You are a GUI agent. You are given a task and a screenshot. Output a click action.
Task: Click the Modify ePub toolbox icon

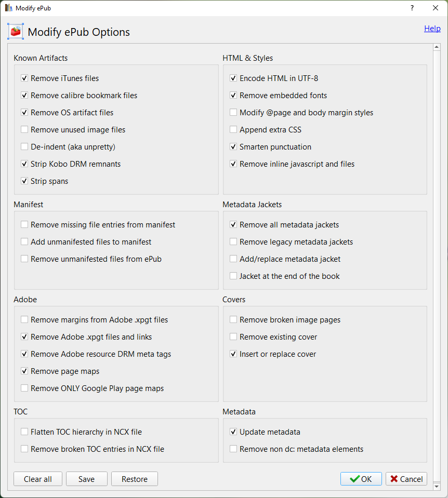[x=16, y=32]
